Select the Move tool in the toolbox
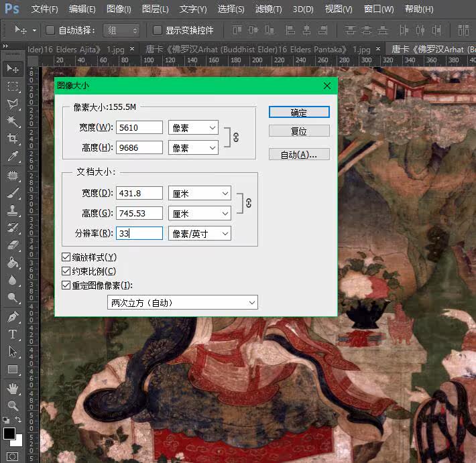476x463 pixels. pos(13,69)
